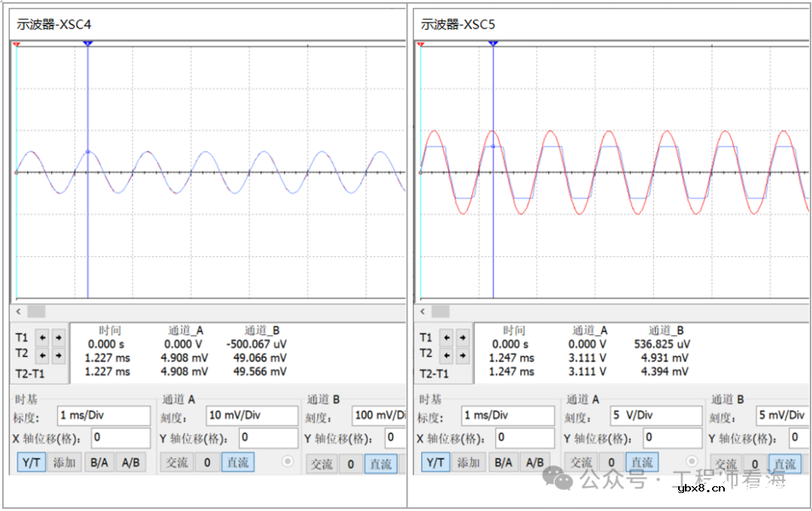Move T1 cursor left in XSC4

coord(43,337)
